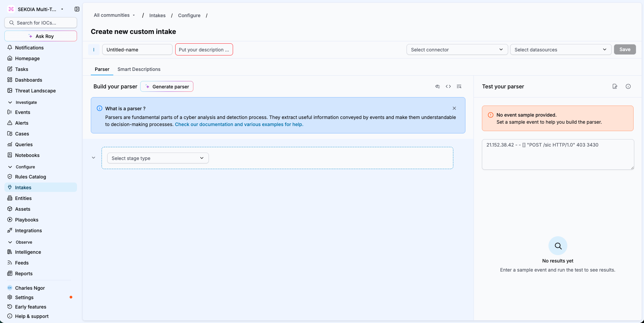
Task: Click the Untitled-name input field
Action: pyautogui.click(x=137, y=50)
